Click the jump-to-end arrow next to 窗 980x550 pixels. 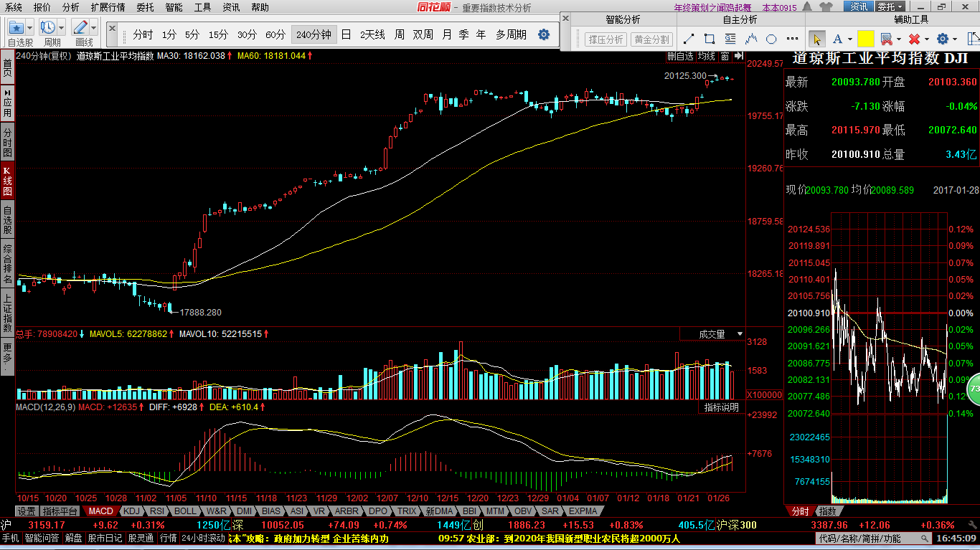tap(739, 55)
